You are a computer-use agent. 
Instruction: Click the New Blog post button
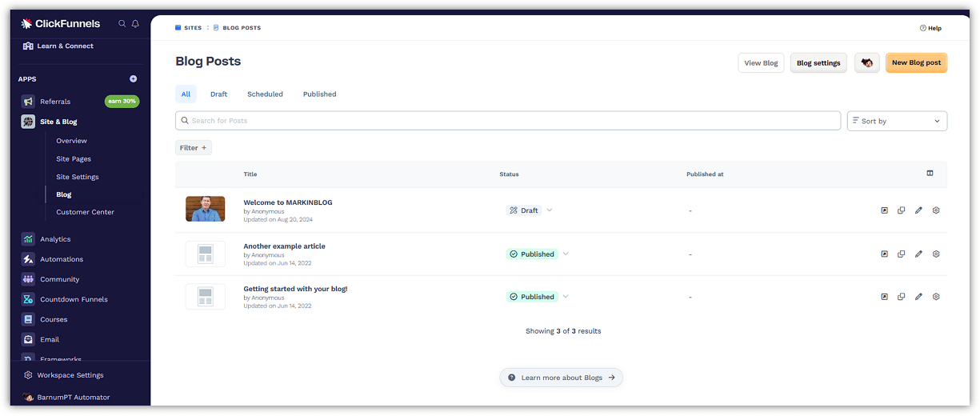916,63
